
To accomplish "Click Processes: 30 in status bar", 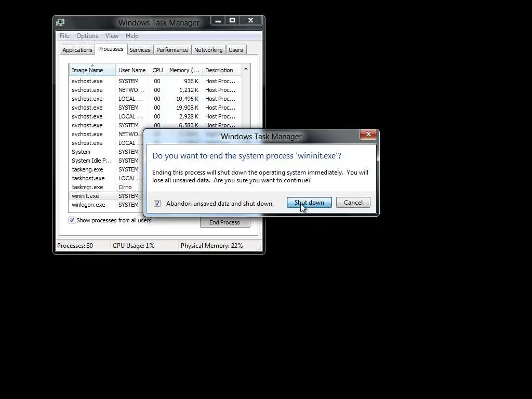I will 75,246.
